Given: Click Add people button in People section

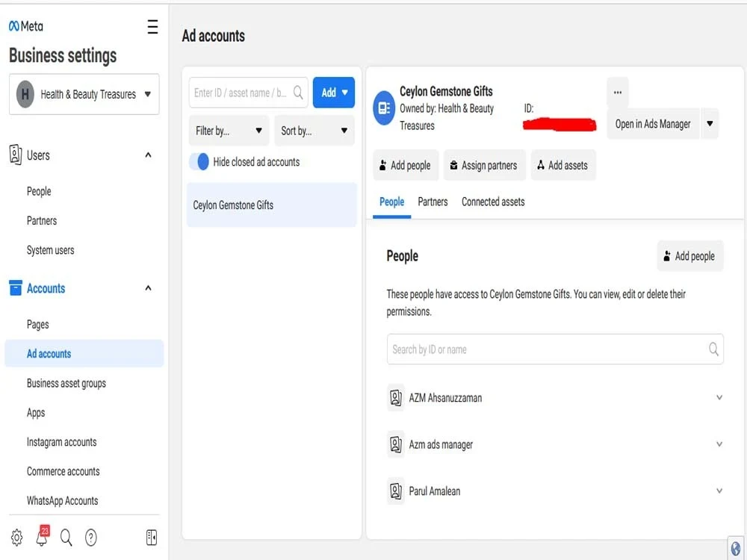Looking at the screenshot, I should pyautogui.click(x=689, y=256).
